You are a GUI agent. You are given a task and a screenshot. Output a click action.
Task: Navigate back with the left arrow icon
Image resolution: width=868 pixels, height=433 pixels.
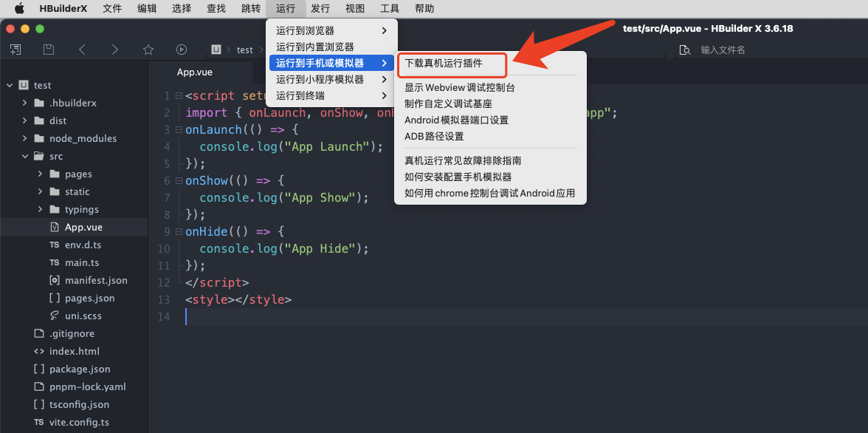click(x=82, y=50)
